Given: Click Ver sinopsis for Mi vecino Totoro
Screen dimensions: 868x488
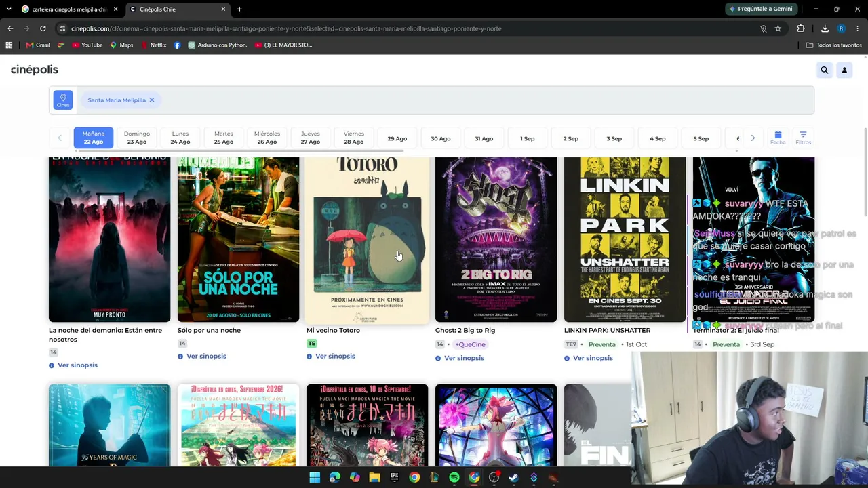Looking at the screenshot, I should [x=331, y=357].
